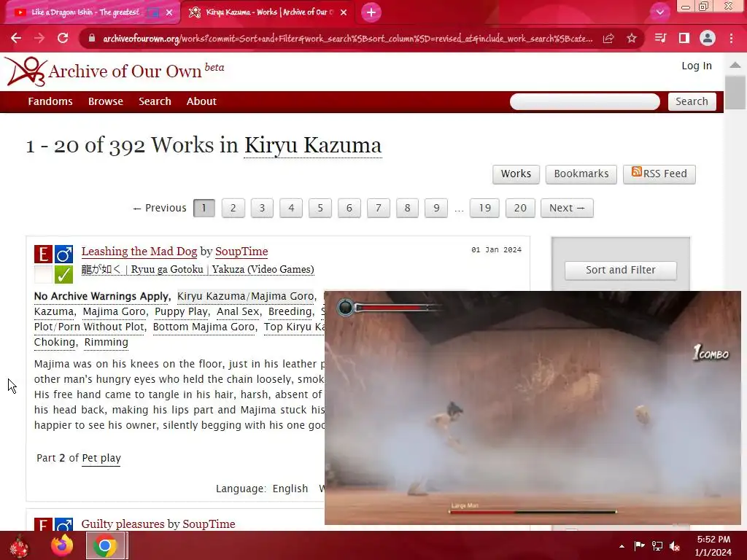The width and height of the screenshot is (747, 560).
Task: Click the Explicit rating E icon for Leashing the Mad Dog
Action: [43, 254]
